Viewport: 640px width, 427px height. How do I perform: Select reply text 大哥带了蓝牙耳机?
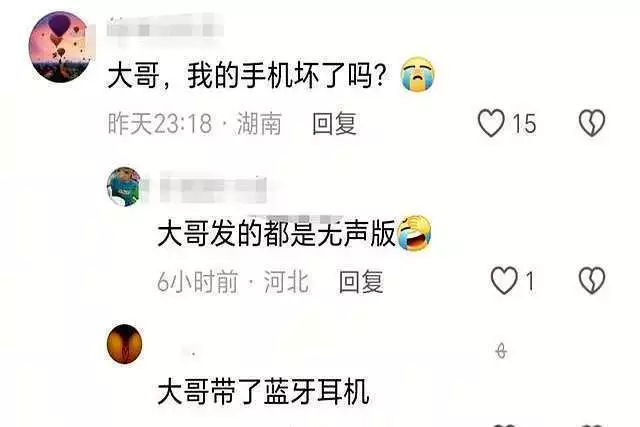263,392
